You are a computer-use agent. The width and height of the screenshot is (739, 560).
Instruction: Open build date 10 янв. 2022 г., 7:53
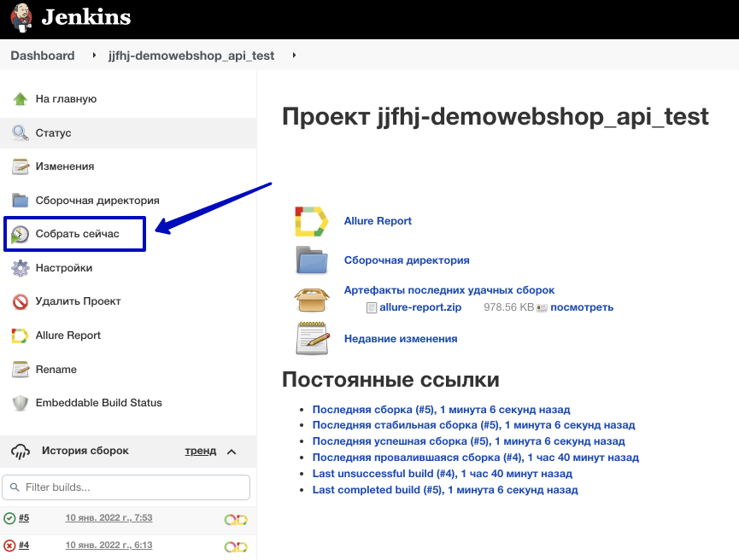(109, 517)
